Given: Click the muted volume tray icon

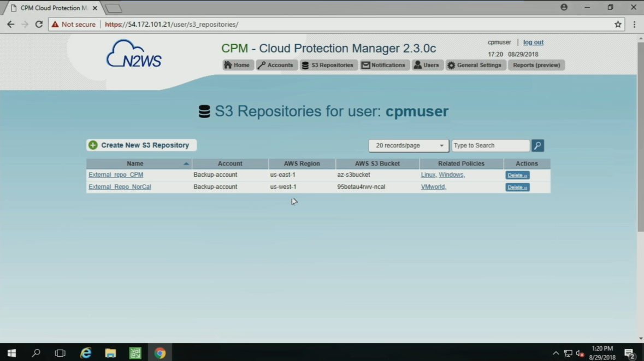Looking at the screenshot, I should 580,353.
